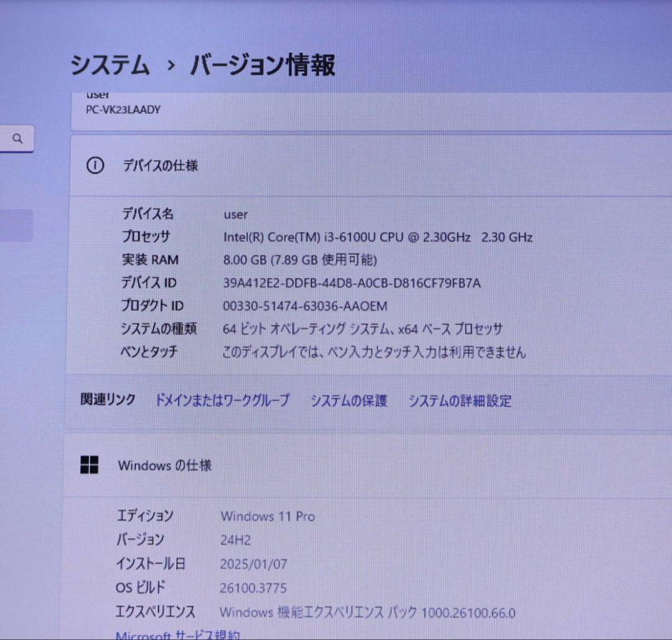Navigate to システム via the breadcrumb
Screen dimensions: 672x640
[110, 65]
